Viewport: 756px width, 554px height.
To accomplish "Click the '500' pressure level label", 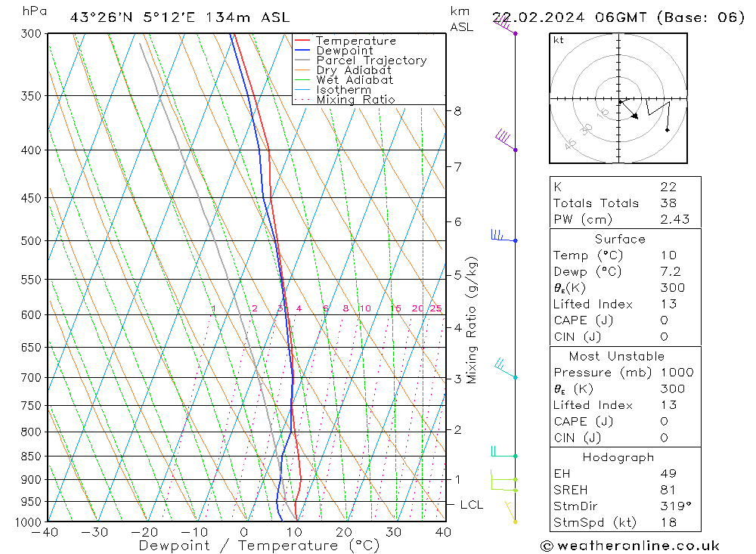I will (x=32, y=240).
